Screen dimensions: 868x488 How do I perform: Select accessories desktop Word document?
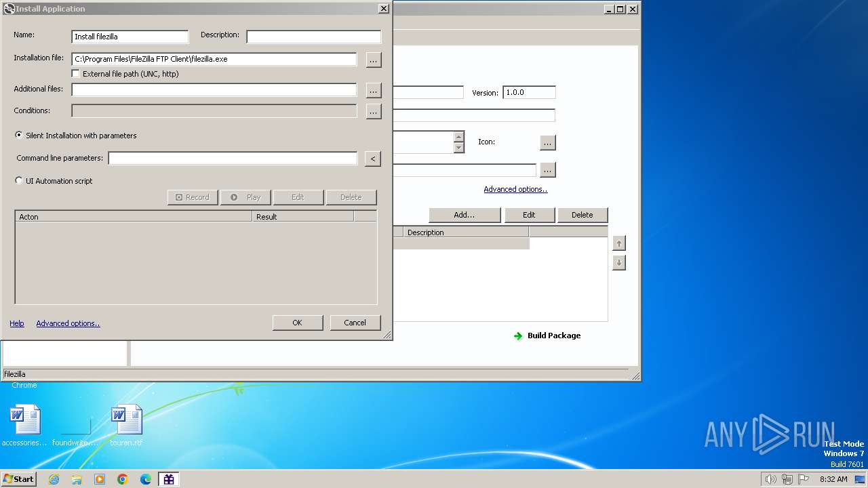(25, 425)
